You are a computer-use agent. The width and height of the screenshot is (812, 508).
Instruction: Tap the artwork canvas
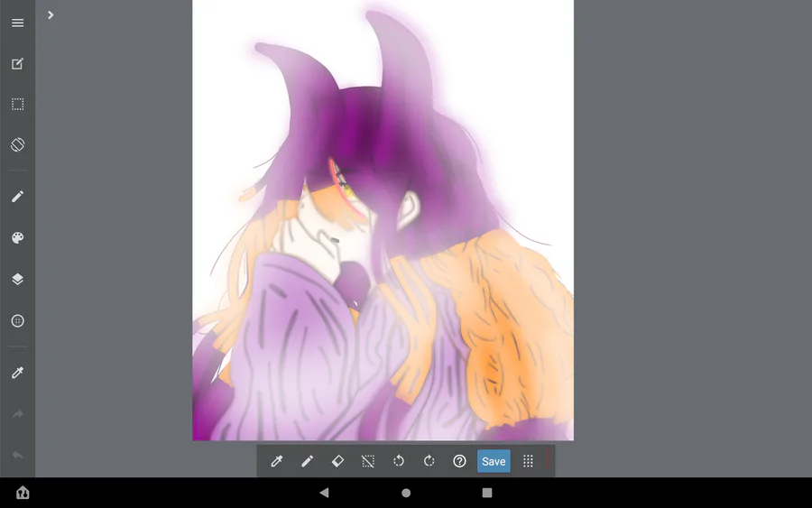(x=383, y=220)
